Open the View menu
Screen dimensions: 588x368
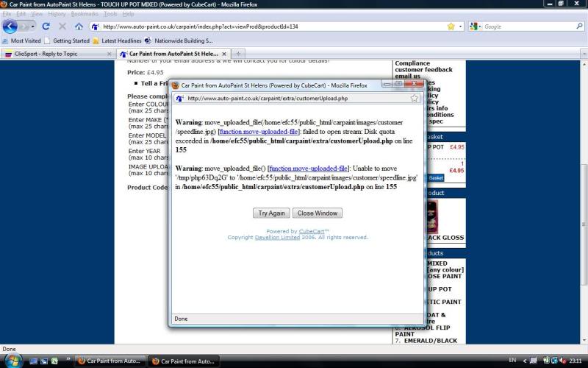(37, 14)
